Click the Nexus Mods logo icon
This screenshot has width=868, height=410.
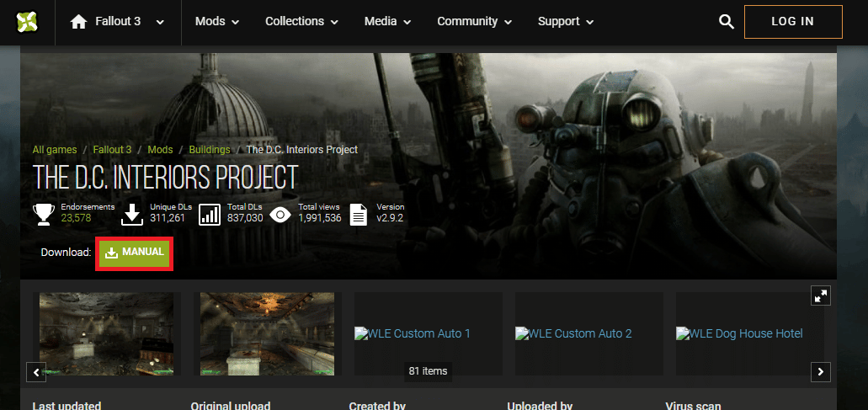(x=26, y=22)
